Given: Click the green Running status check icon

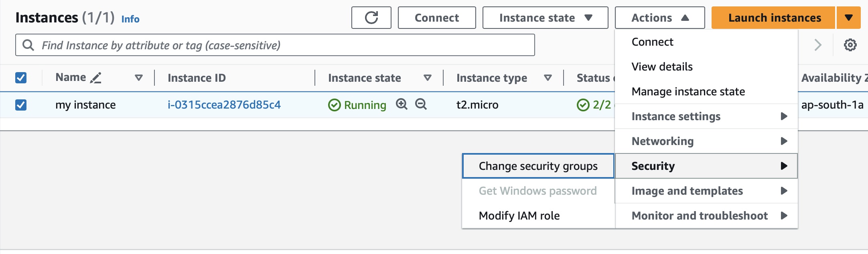Looking at the screenshot, I should pos(334,105).
